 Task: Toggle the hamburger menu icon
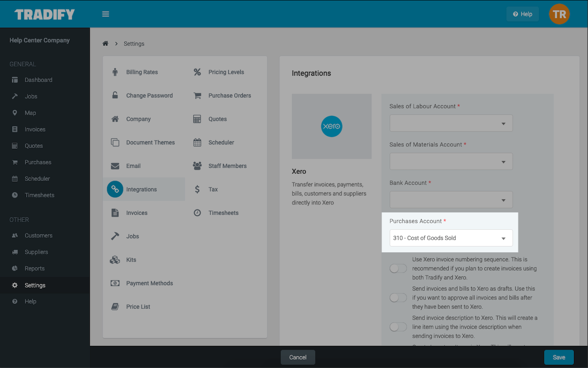pyautogui.click(x=105, y=14)
